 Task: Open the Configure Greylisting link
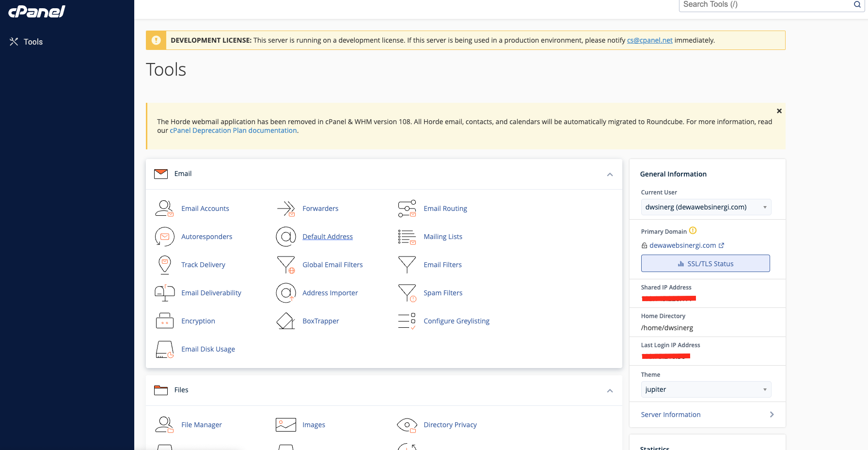point(457,321)
